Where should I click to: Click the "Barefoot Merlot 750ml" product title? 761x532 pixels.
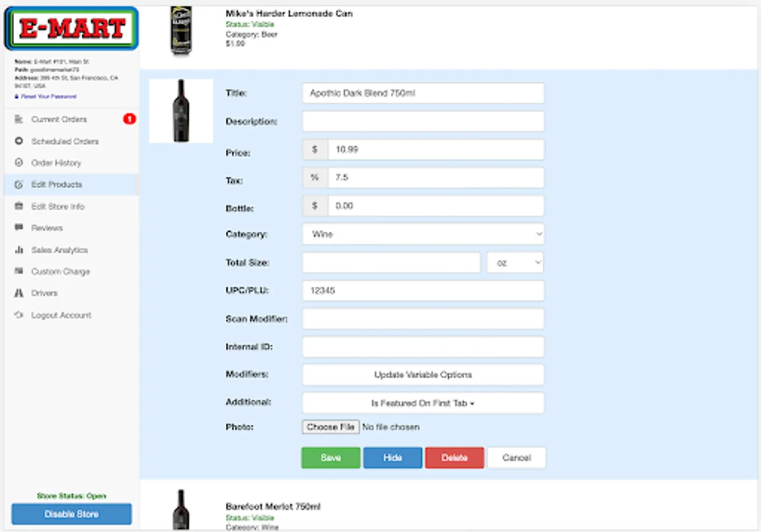273,507
